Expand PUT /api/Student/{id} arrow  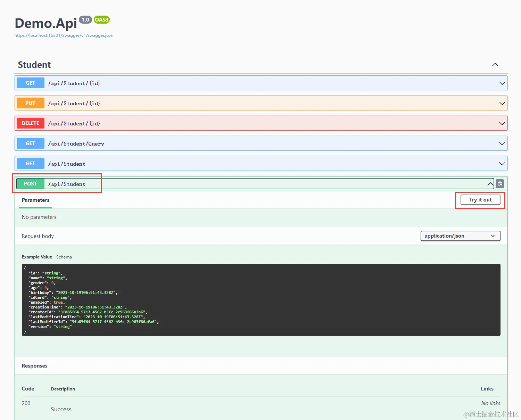[x=502, y=104]
